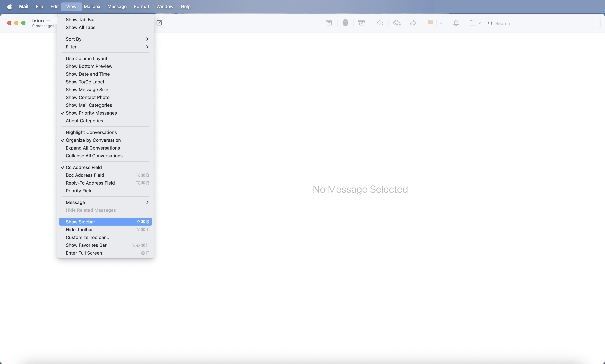Enable Show Mail Categories
Screen dimensions: 605x364
point(106,105)
